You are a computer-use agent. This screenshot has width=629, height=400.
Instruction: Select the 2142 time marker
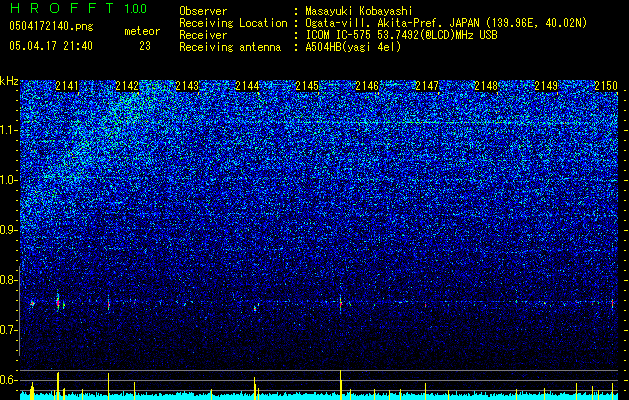pyautogui.click(x=127, y=86)
